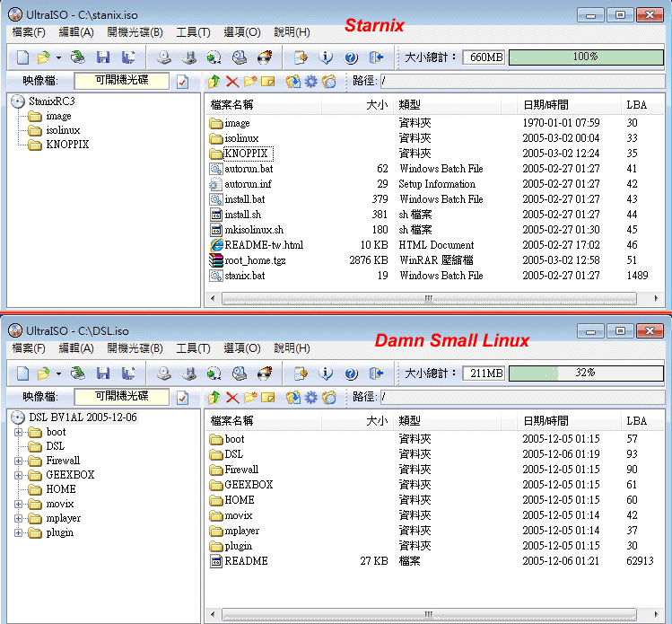The image size is (672, 624).
Task: Expand Firewall folder in DSL tree
Action: tap(18, 461)
